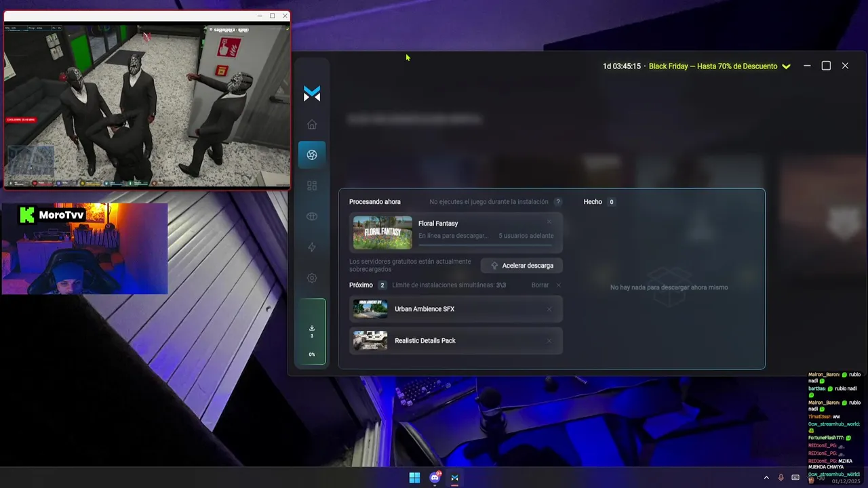Open Discord from the taskbar

tap(435, 478)
